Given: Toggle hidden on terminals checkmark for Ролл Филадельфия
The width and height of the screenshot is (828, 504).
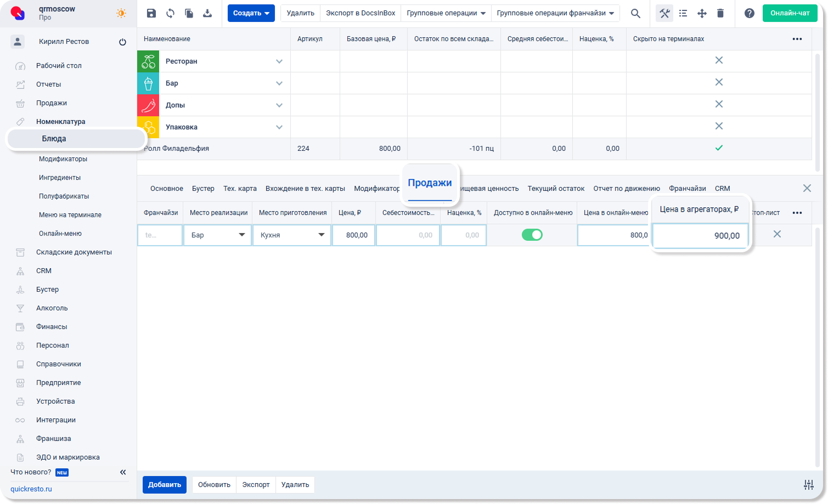Looking at the screenshot, I should (x=719, y=148).
